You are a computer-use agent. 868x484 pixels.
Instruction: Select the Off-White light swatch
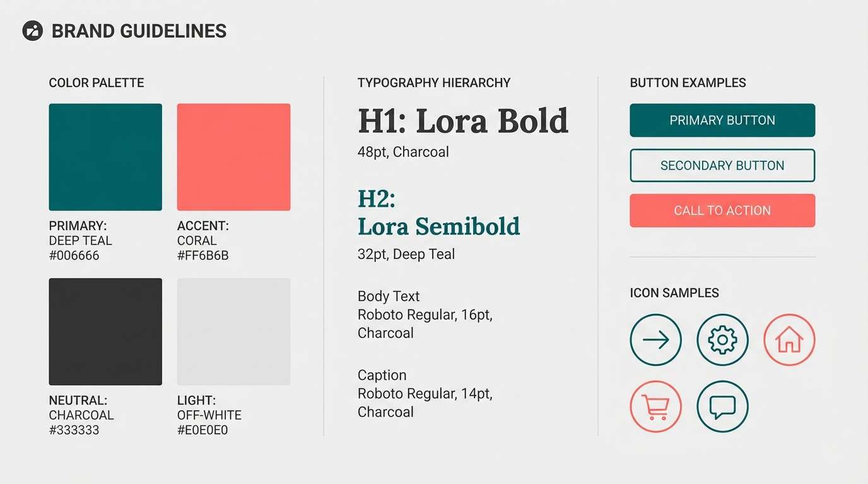point(233,331)
